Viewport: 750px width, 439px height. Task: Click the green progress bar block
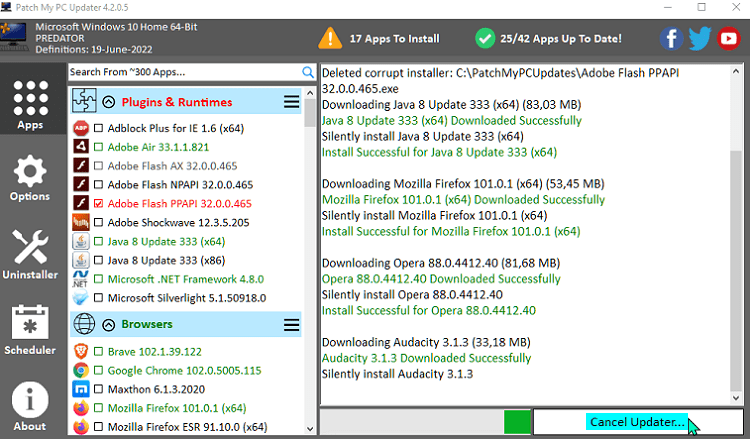coord(517,422)
